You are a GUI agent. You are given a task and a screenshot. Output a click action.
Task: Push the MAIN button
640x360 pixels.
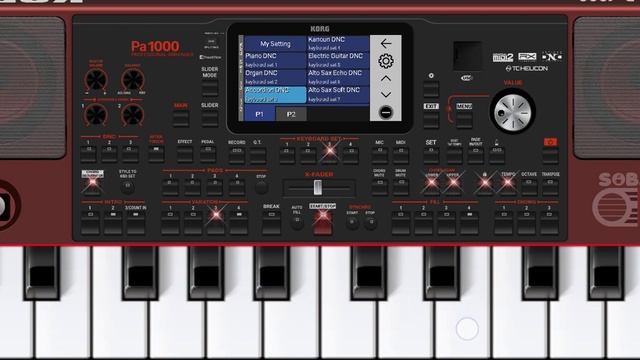180,118
